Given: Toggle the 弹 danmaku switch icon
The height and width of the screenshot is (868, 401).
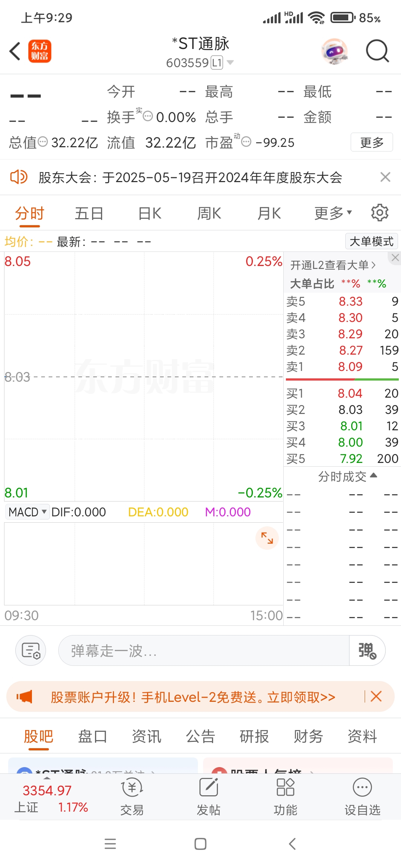Looking at the screenshot, I should [x=367, y=651].
